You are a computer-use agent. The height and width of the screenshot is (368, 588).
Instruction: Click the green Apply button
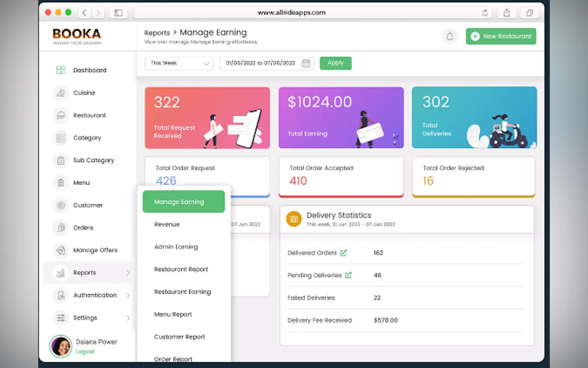[x=335, y=63]
